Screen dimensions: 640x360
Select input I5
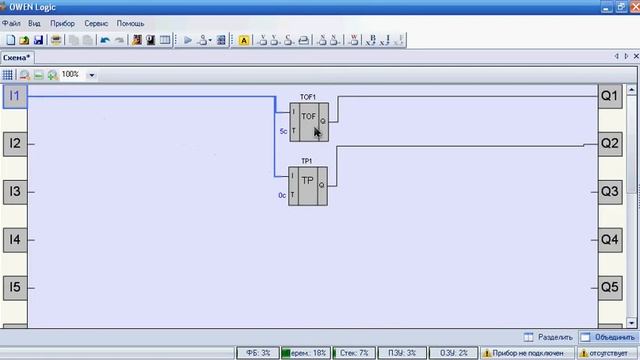15,288
